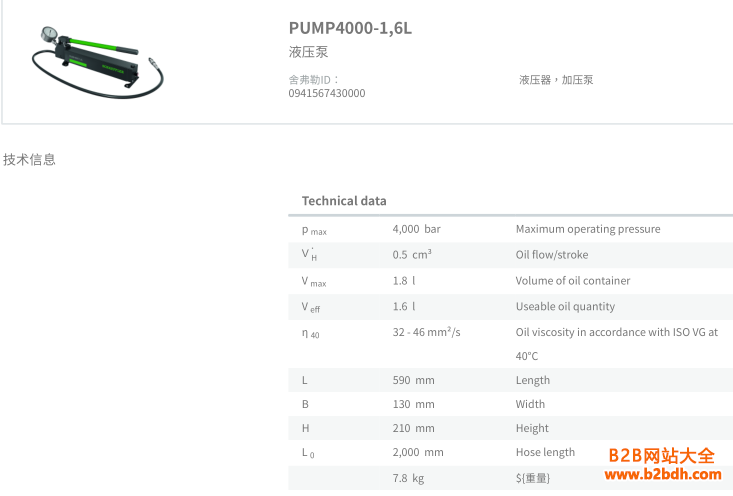The image size is (733, 496).
Task: Open the 液压器，加压泵 category text
Action: [556, 80]
